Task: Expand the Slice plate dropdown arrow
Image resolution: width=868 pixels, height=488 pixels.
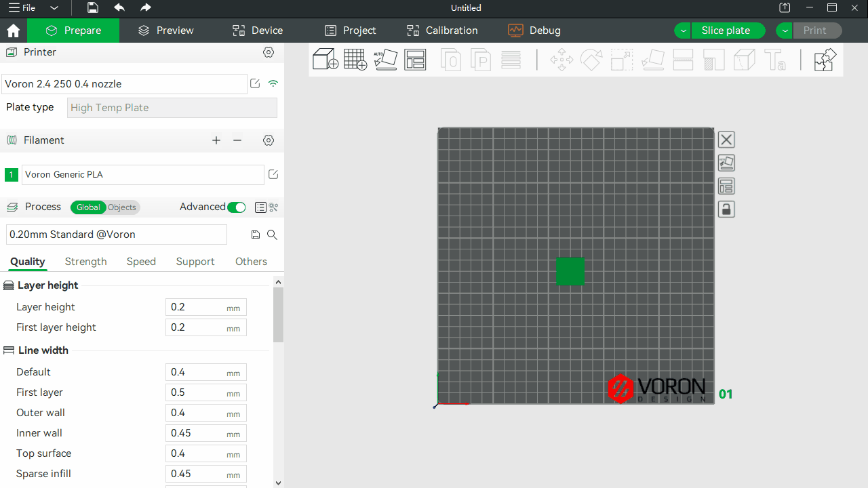Action: [683, 30]
